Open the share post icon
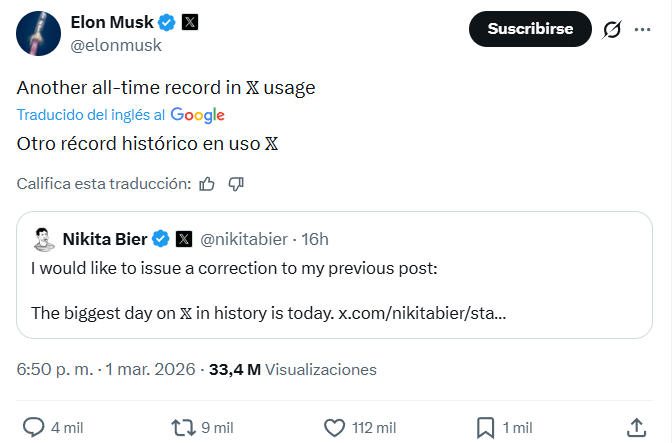The width and height of the screenshot is (672, 443). pyautogui.click(x=636, y=427)
